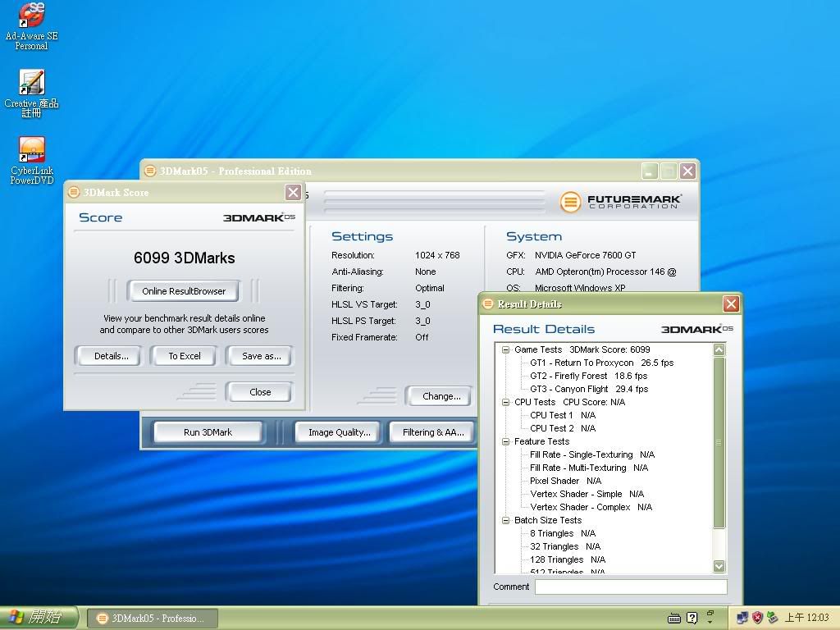Collapse the CPU Tests tree node

pos(506,402)
